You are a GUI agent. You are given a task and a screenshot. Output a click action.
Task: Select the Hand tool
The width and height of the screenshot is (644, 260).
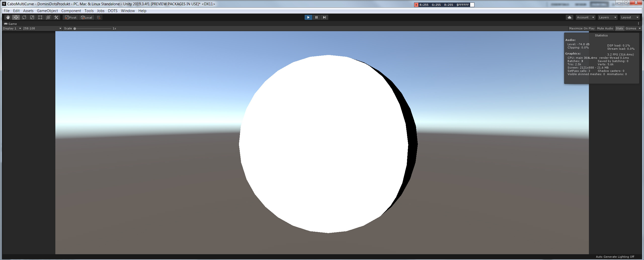(x=8, y=17)
